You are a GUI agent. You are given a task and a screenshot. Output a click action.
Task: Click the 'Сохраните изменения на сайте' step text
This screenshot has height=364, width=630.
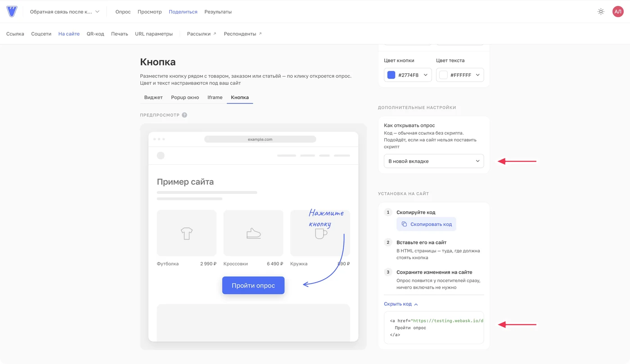point(434,272)
